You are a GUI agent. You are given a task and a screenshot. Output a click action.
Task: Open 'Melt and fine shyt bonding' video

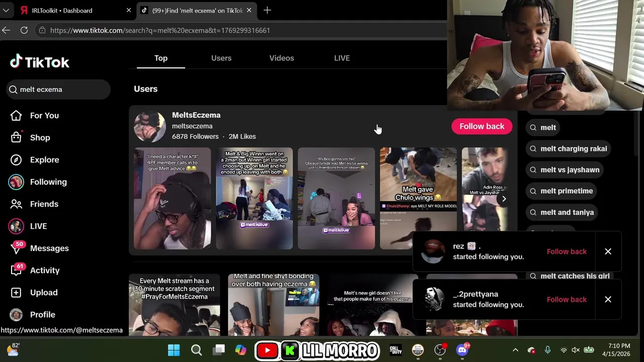tap(273, 305)
